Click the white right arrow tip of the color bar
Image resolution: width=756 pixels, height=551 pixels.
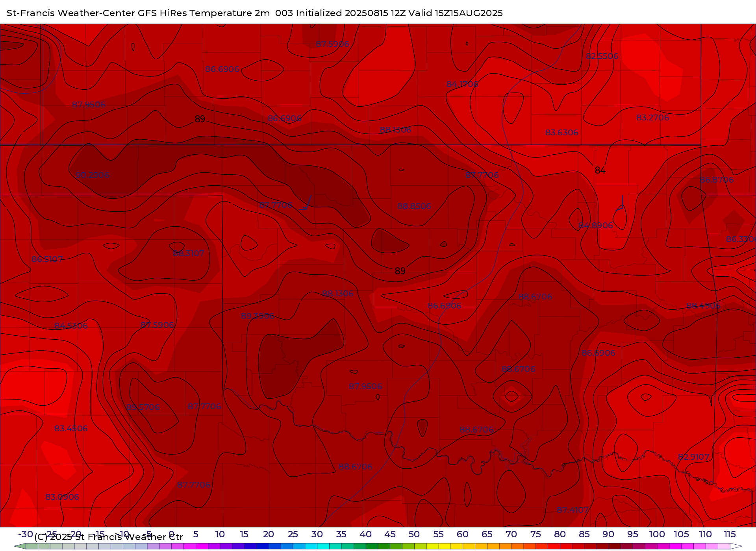[736, 546]
